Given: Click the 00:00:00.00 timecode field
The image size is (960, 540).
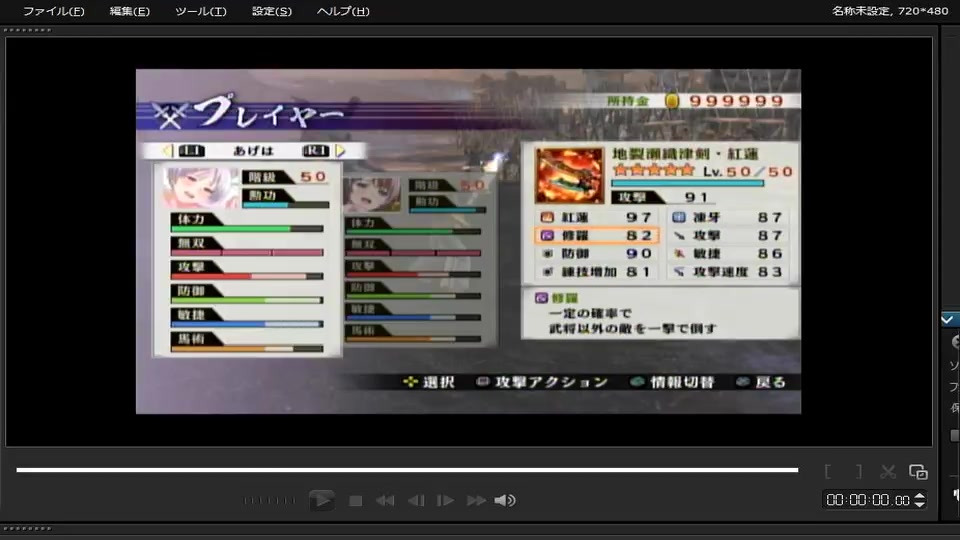Looking at the screenshot, I should tap(868, 500).
